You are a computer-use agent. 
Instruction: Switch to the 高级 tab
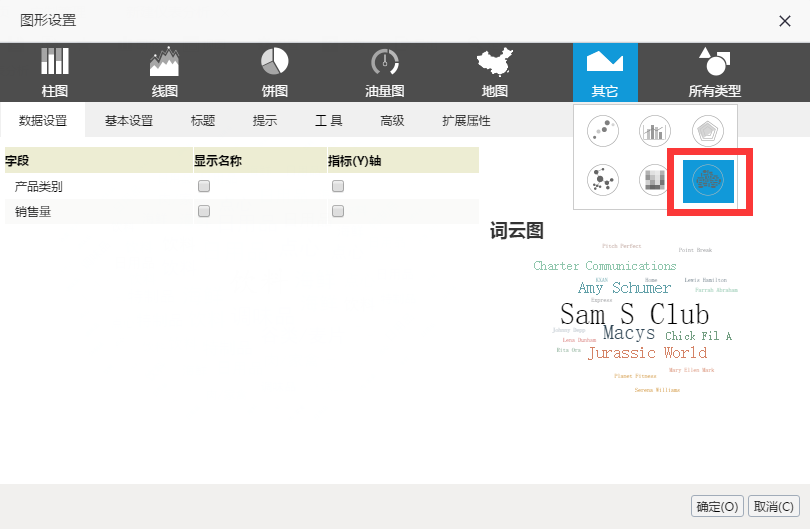point(392,120)
